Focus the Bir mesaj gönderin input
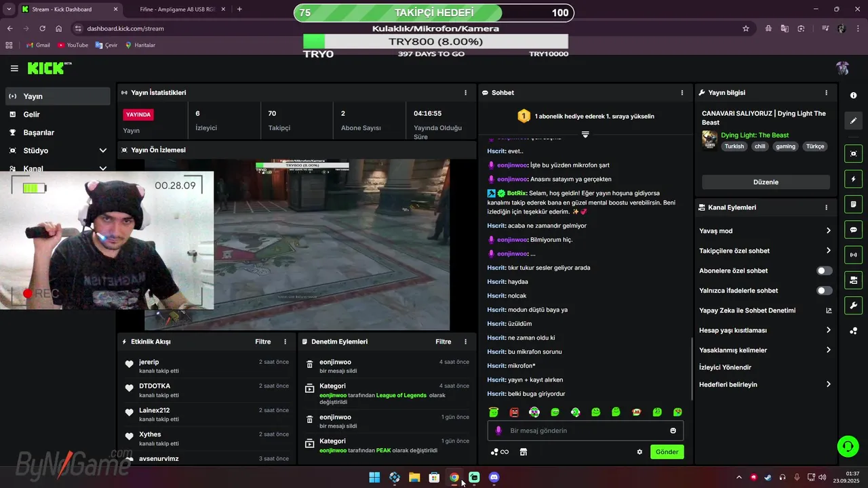The height and width of the screenshot is (488, 868). (585, 430)
